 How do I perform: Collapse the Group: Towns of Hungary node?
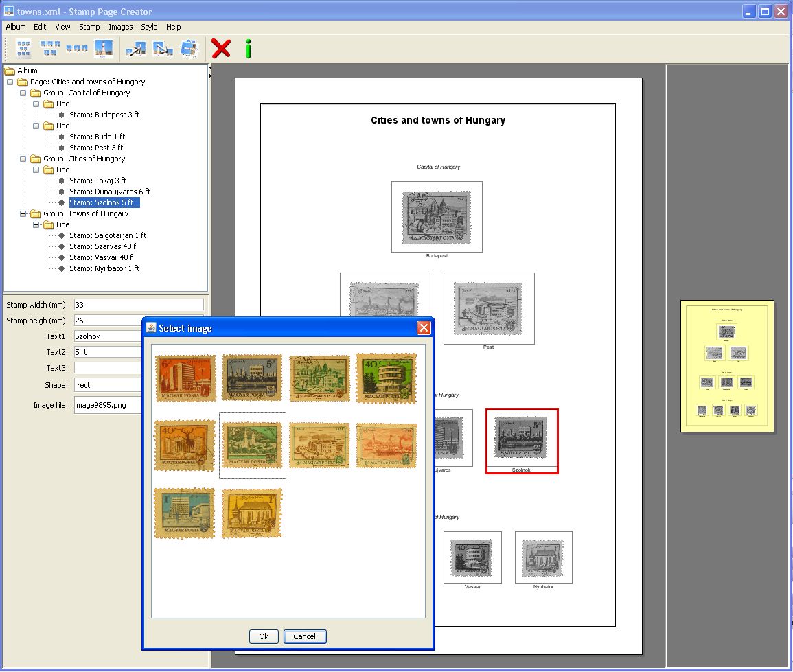[x=23, y=213]
